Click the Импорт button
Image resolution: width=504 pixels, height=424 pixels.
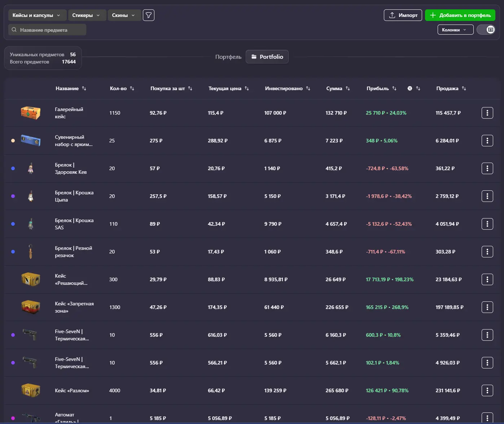click(x=403, y=15)
